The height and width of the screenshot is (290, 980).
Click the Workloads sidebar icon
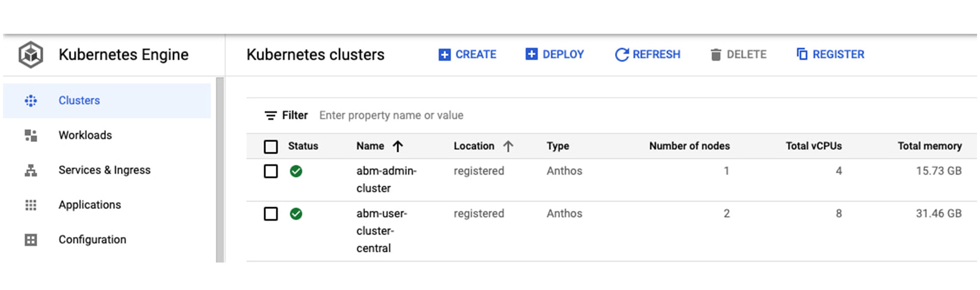[x=31, y=135]
